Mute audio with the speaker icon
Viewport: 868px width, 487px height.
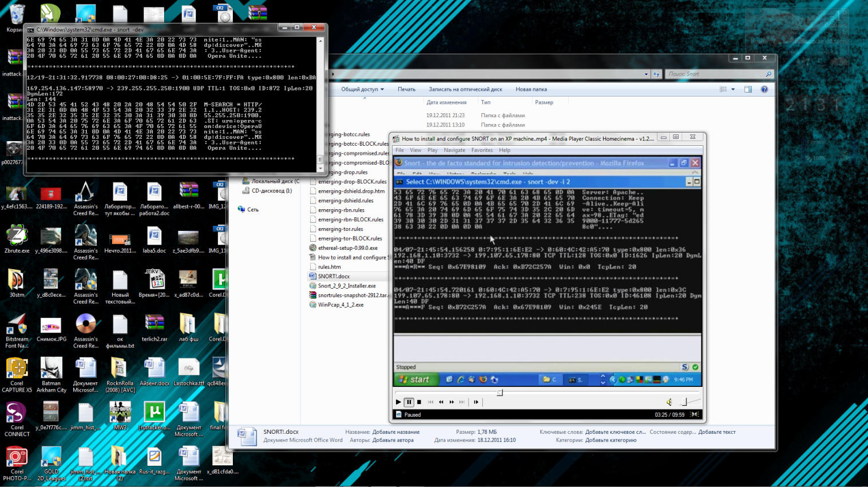pos(669,402)
